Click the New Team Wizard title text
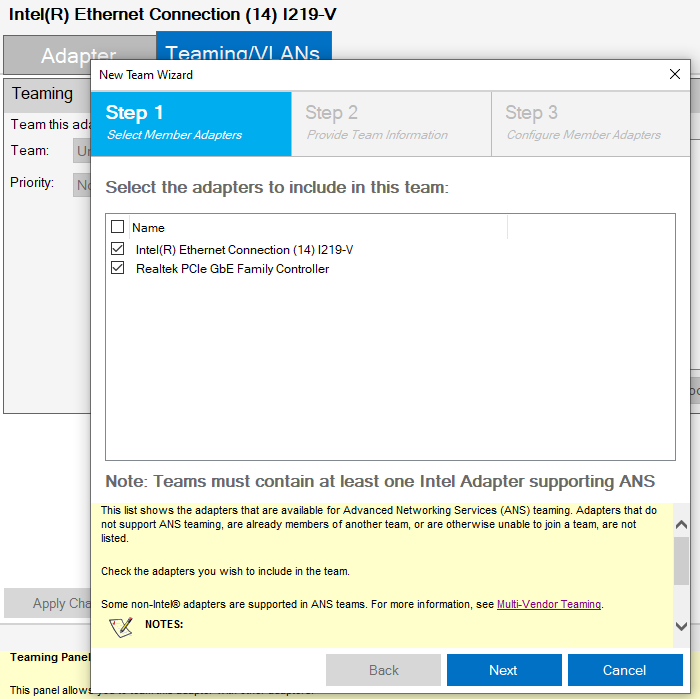 (146, 75)
